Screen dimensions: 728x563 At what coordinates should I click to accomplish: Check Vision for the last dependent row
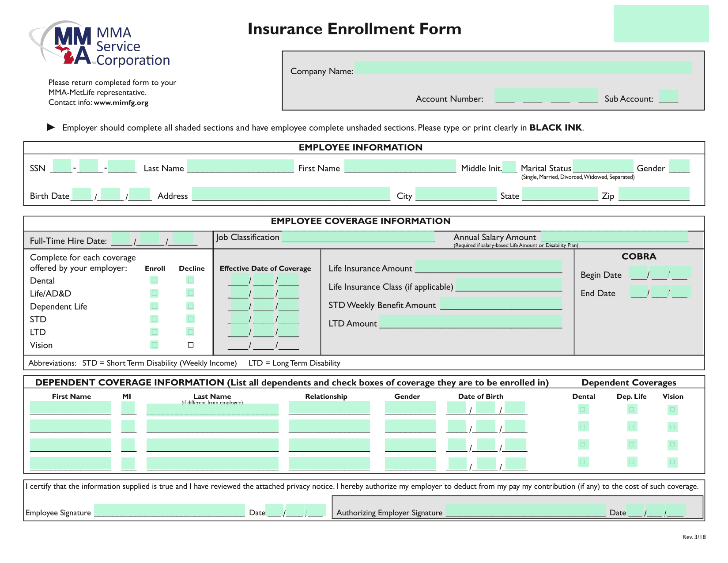point(672,462)
